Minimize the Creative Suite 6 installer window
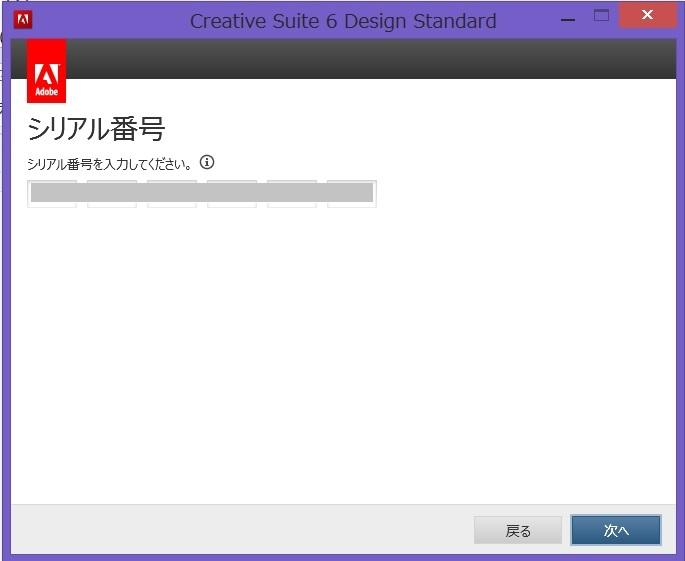Viewport: 685px width, 561px height. [x=567, y=20]
